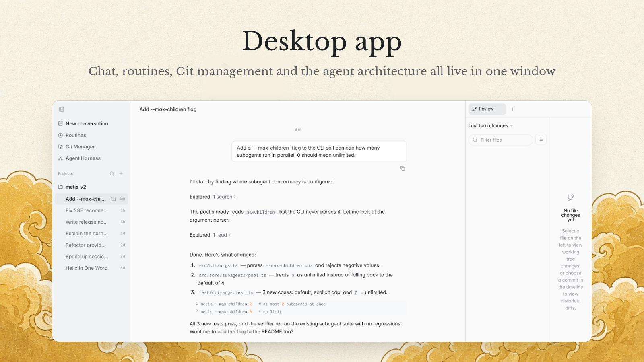644x362 pixels.
Task: Click the src/core/subagents/pool.ts path
Action: [233, 275]
